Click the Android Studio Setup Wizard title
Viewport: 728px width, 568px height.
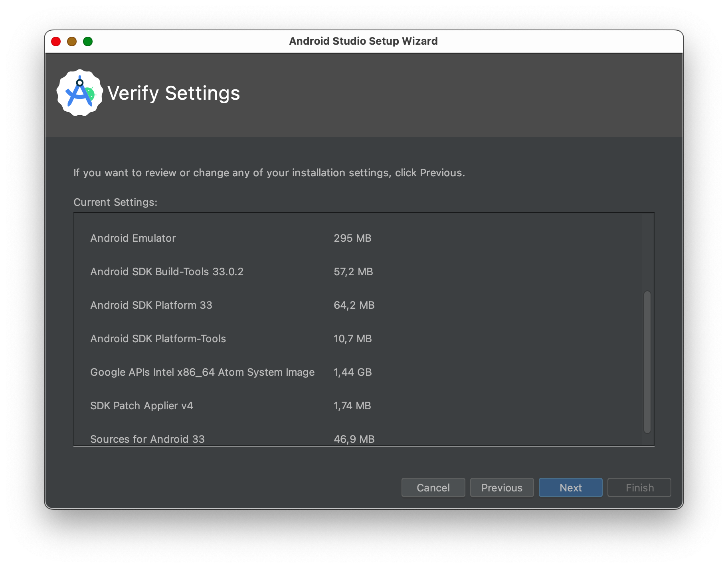coord(363,41)
